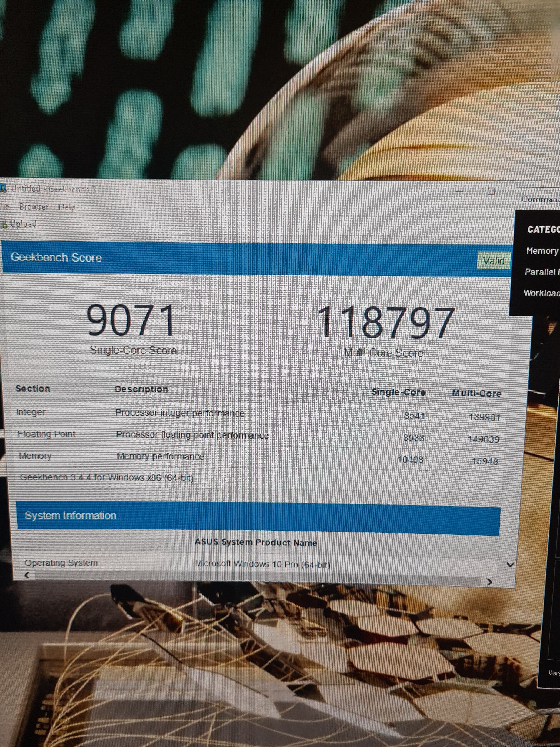The height and width of the screenshot is (747, 560).
Task: Click the Single-Core column header
Action: [x=398, y=392]
